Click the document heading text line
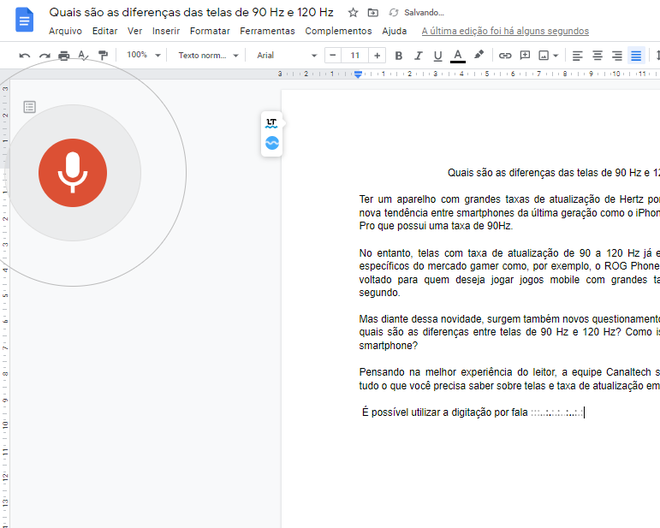This screenshot has height=528, width=660. [554, 173]
